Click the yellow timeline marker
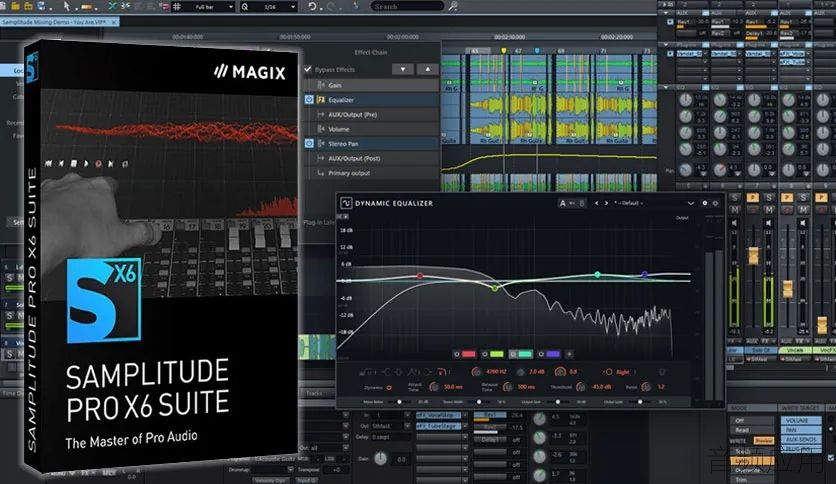 click(x=503, y=51)
